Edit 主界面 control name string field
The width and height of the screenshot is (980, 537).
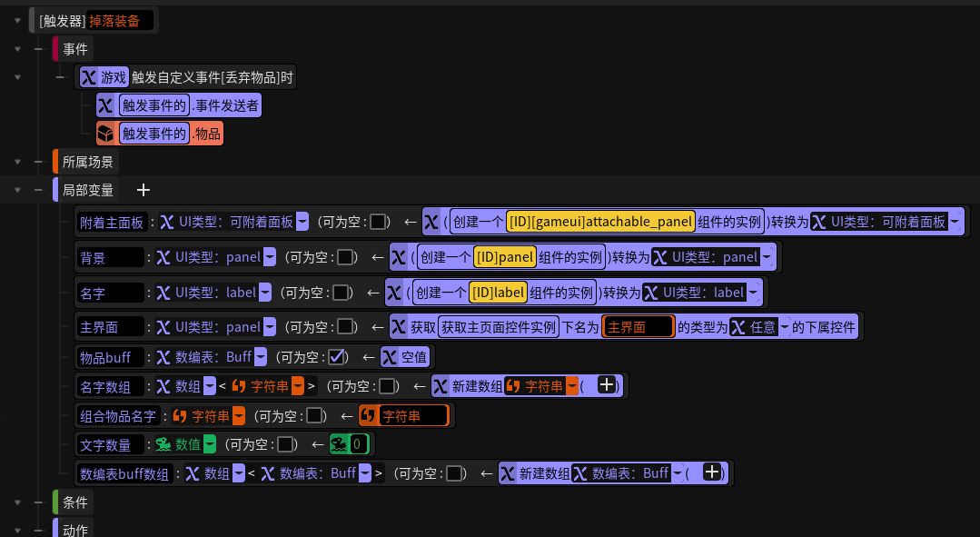(638, 327)
